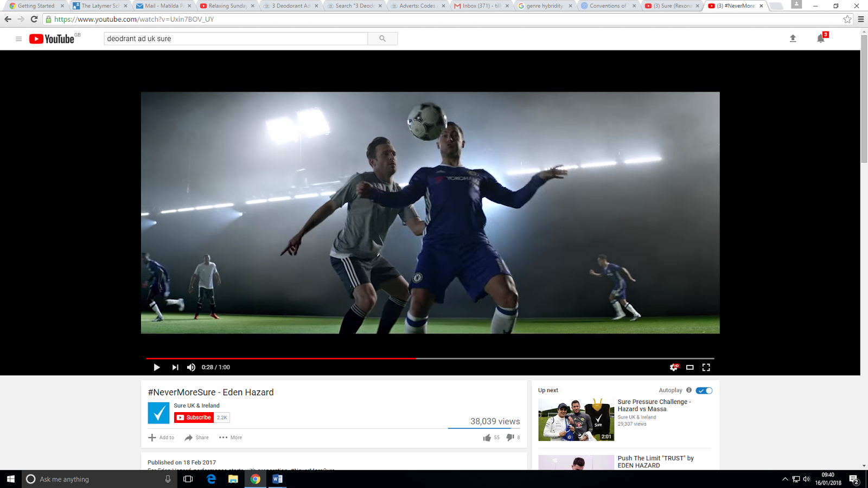Click the 2.2K subscriber count

tap(222, 418)
